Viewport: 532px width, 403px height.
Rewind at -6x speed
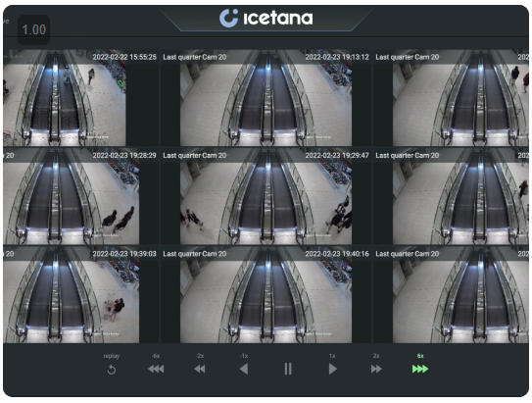pos(156,369)
